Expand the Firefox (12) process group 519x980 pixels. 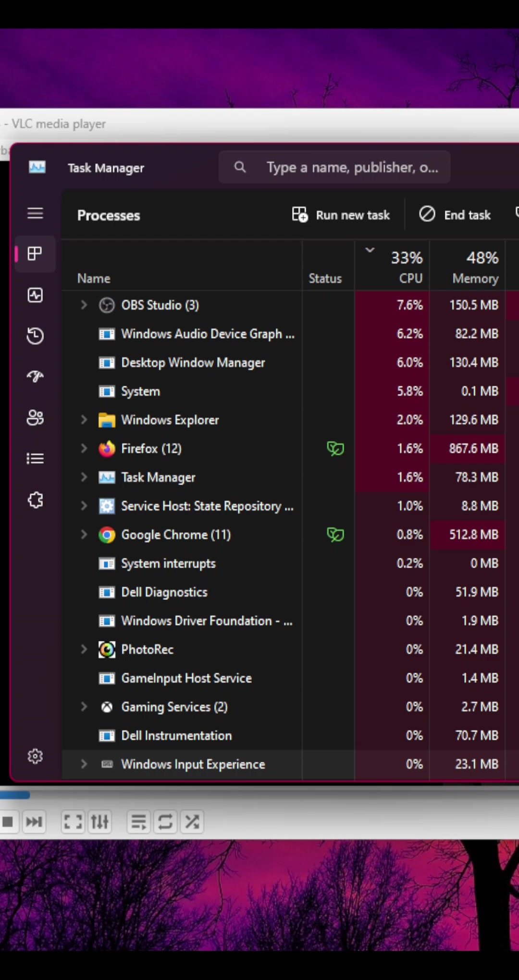click(84, 449)
